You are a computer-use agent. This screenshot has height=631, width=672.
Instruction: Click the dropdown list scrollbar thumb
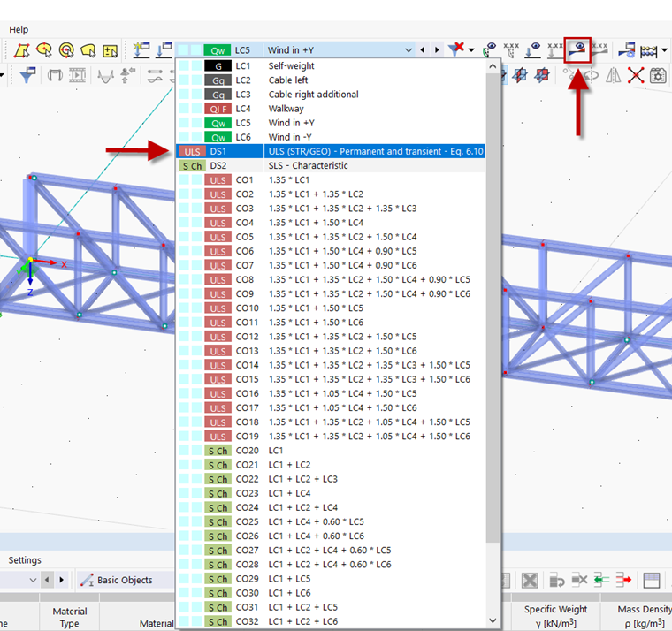point(493,307)
